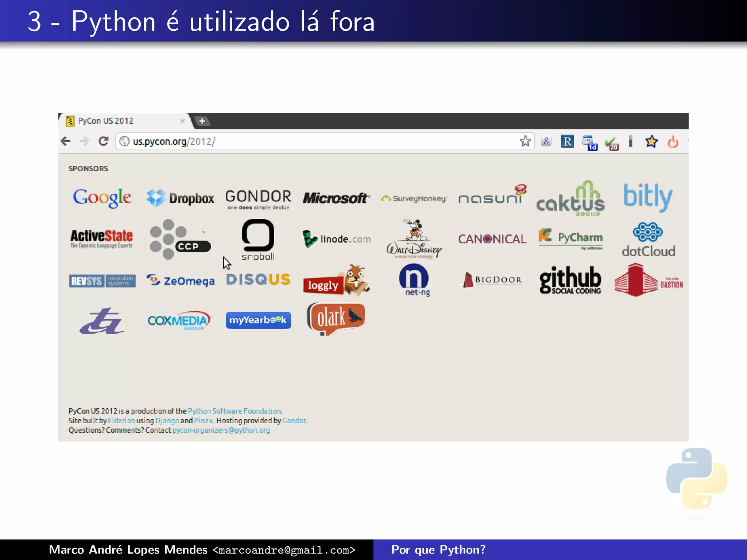
Task: Open the Revsys revolution systems logo
Action: (x=102, y=281)
